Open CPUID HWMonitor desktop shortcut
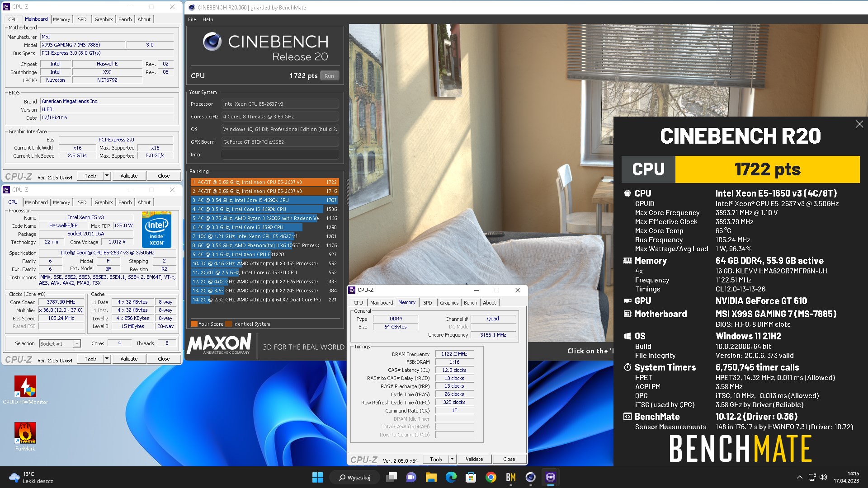 [x=25, y=390]
